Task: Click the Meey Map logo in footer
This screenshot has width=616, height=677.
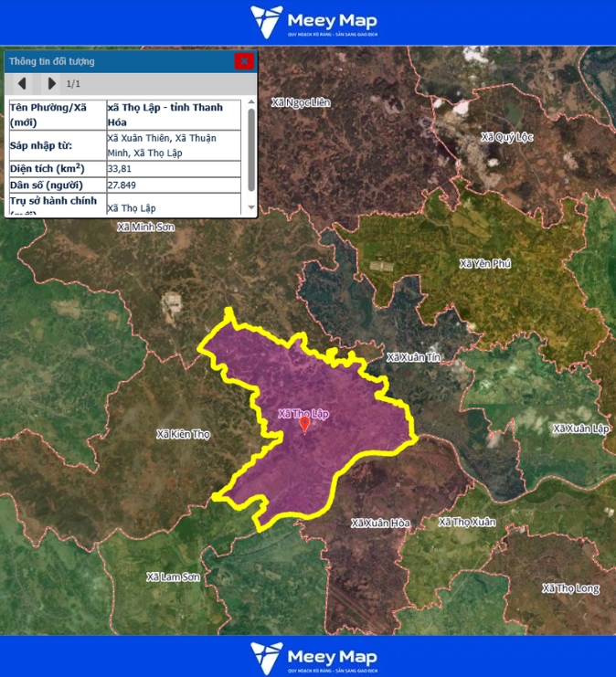Action: pyautogui.click(x=313, y=657)
